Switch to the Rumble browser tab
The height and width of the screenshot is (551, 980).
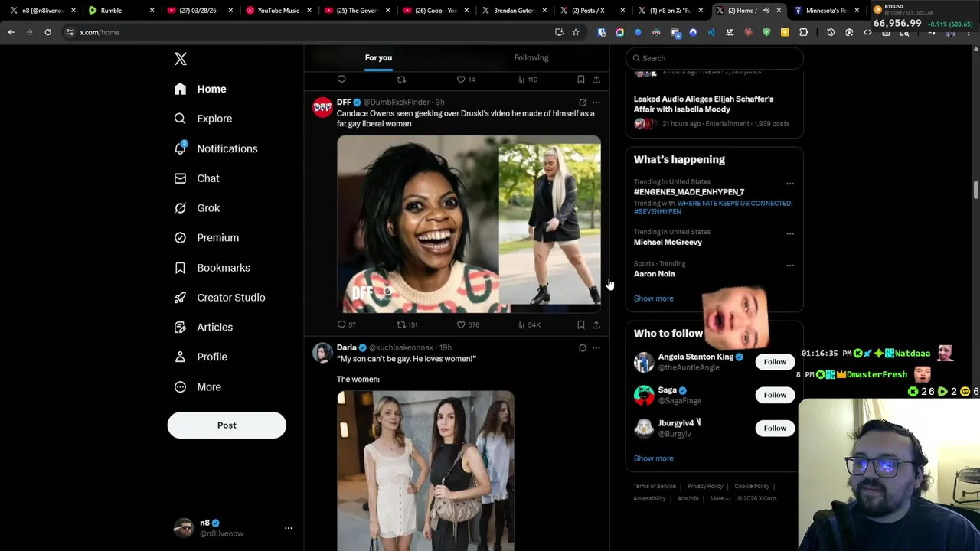click(x=119, y=11)
